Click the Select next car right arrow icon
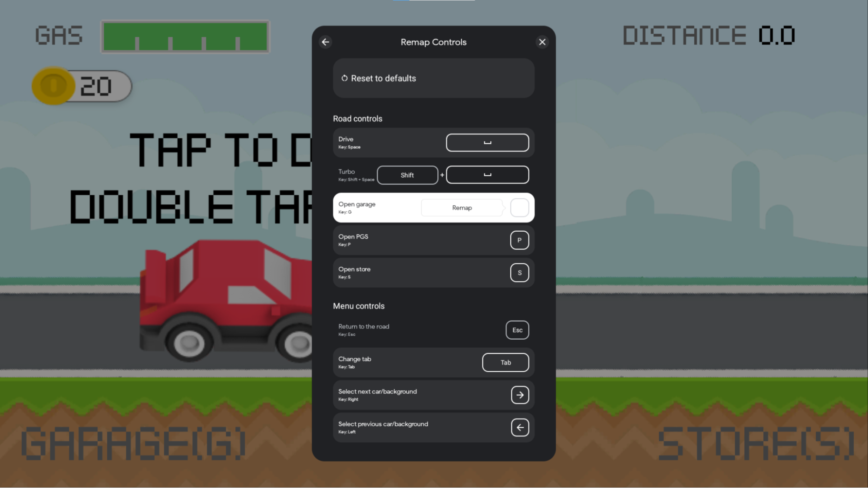Viewport: 868px width, 488px height. click(x=519, y=394)
